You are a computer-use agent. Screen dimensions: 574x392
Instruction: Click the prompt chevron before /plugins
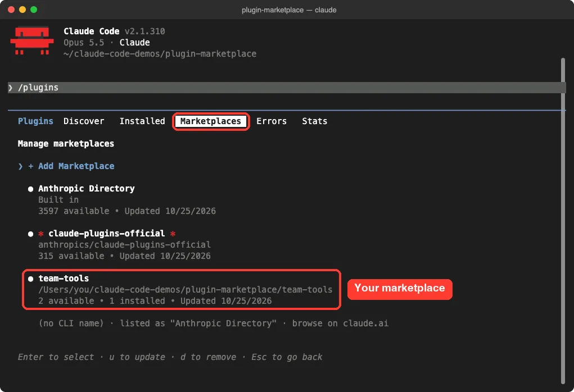[11, 88]
